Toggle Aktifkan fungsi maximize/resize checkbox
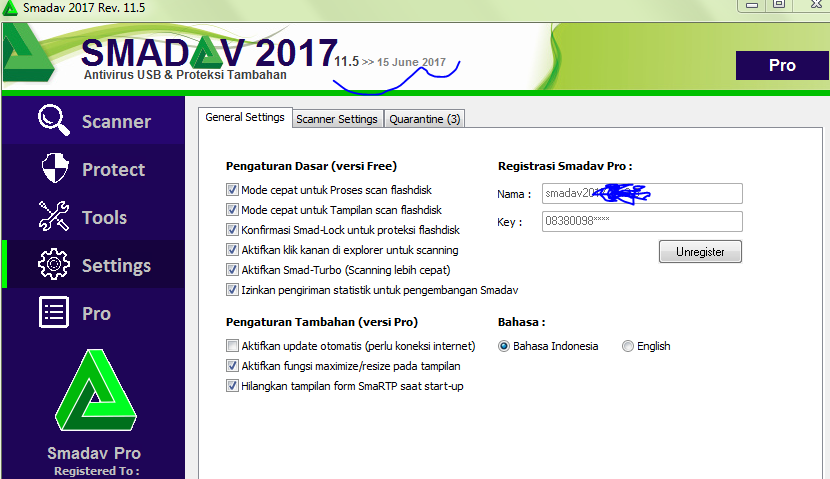The height and width of the screenshot is (479, 830). [x=232, y=366]
